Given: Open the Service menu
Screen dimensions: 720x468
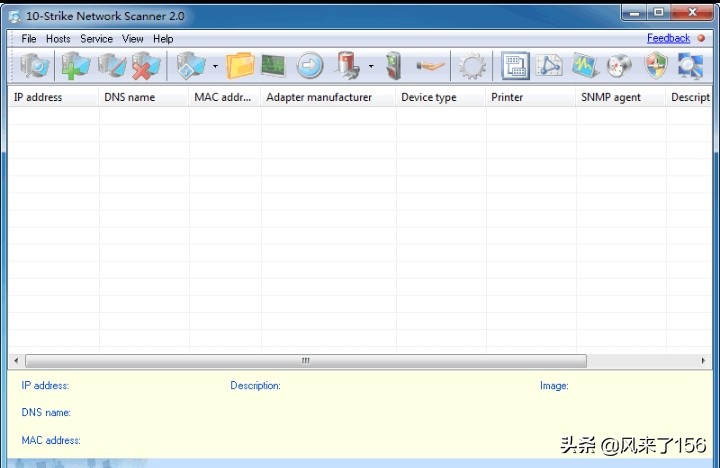Looking at the screenshot, I should 96,39.
